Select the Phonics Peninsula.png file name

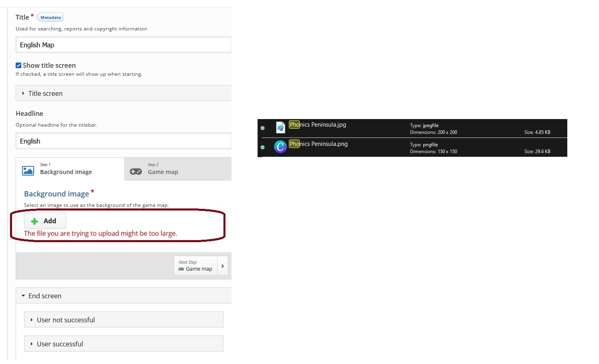pos(318,144)
